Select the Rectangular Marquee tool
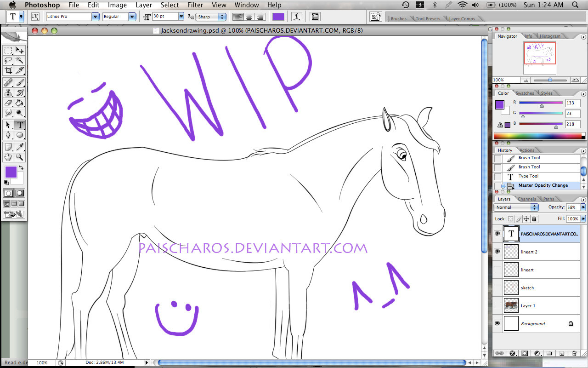The image size is (588, 368). [x=8, y=51]
